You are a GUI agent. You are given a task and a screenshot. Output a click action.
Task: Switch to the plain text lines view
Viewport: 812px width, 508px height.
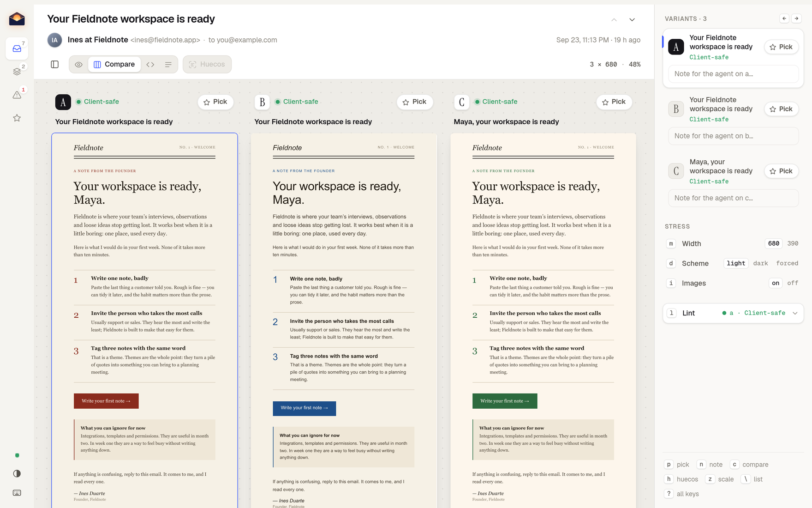point(168,64)
